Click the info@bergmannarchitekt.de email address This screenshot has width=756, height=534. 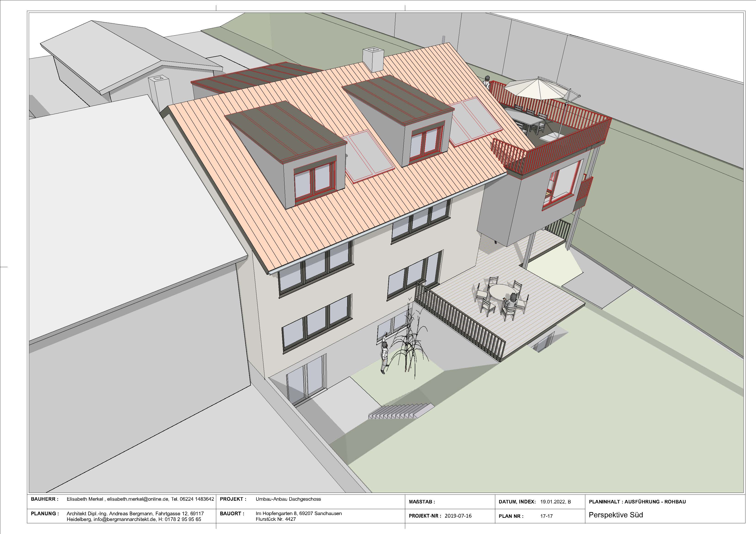point(125,519)
